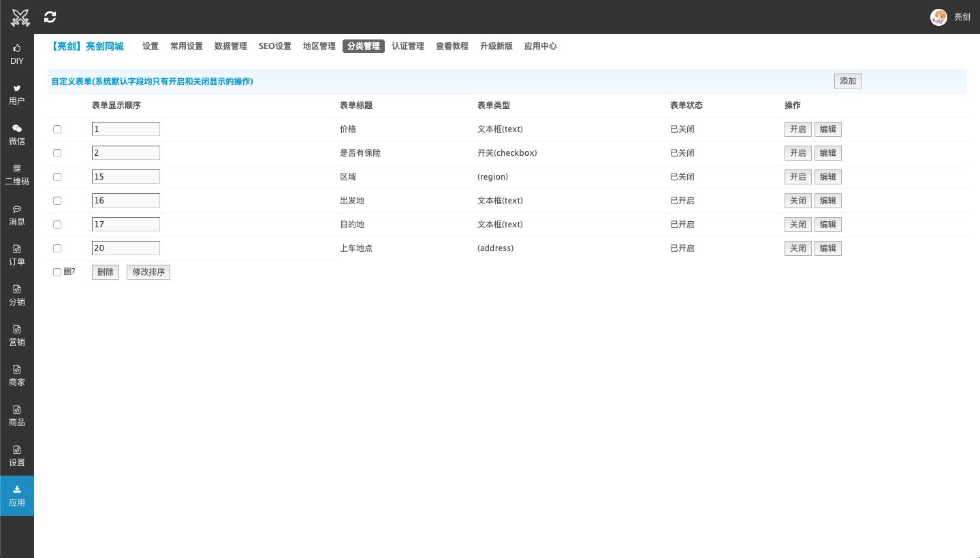Click 关闭 for the 上车地点 row
Image resolution: width=980 pixels, height=558 pixels.
coord(798,248)
